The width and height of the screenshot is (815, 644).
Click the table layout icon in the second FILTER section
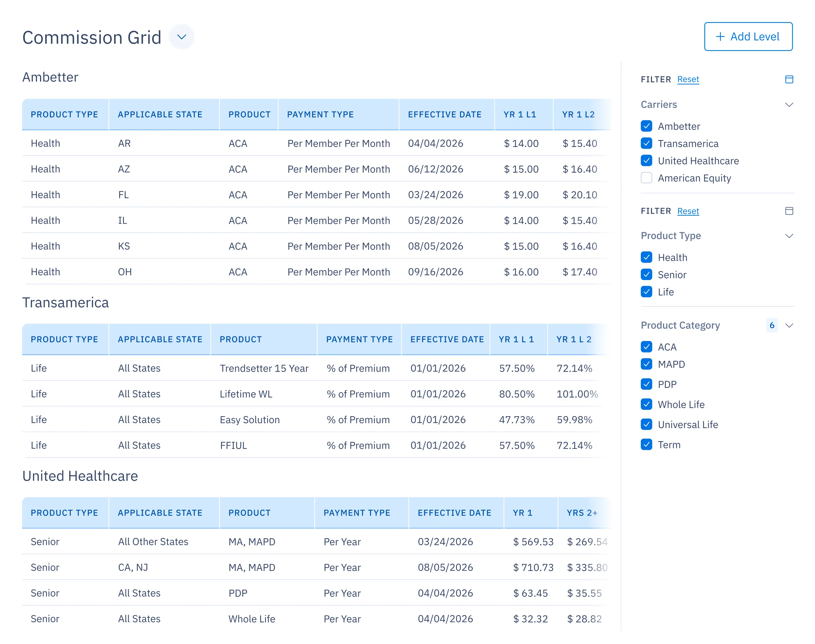(789, 211)
